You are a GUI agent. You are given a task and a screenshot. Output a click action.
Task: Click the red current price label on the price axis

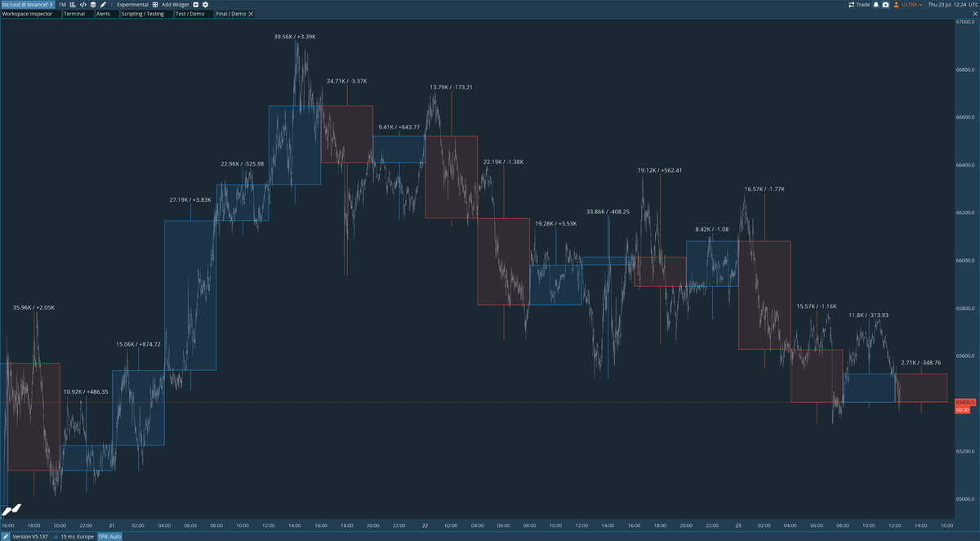[x=965, y=402]
